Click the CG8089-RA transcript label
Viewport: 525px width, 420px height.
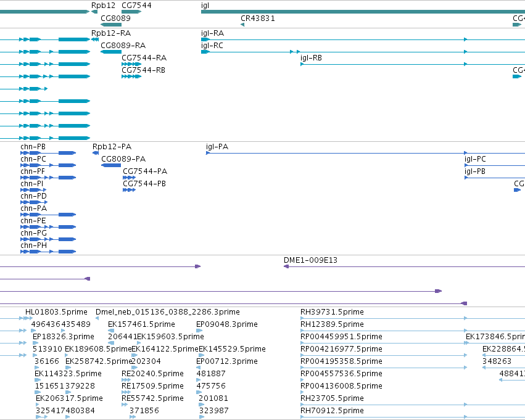click(x=123, y=46)
